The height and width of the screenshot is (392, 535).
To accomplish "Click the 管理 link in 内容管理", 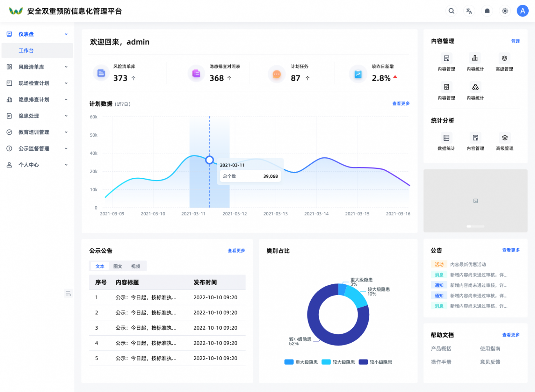I will click(515, 41).
